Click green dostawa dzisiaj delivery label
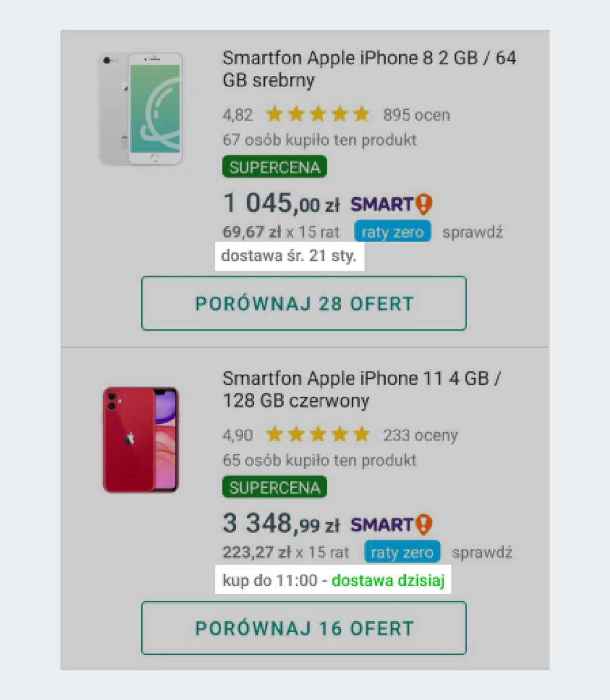 [388, 580]
